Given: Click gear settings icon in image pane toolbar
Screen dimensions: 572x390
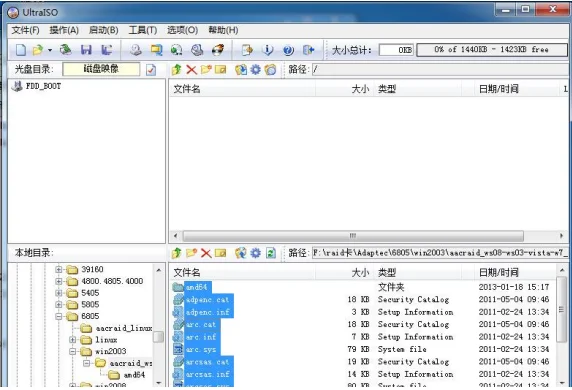Looking at the screenshot, I should (x=255, y=69).
